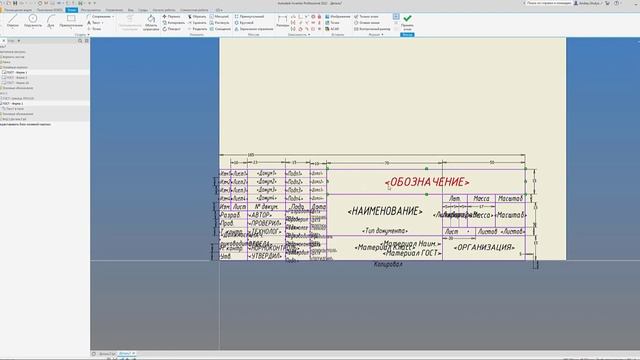Image resolution: width=640 pixels, height=360 pixels.
Task: Select the «УТВЕРДИЛ» field in title block
Action: point(266,256)
